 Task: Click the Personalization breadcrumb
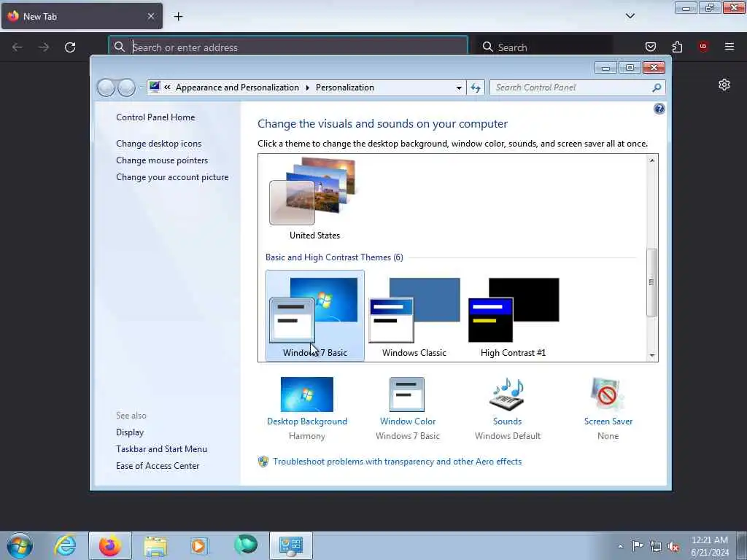point(345,87)
